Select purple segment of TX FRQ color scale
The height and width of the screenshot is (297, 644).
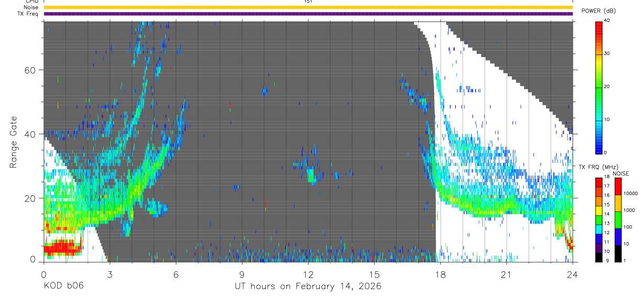coord(599,248)
